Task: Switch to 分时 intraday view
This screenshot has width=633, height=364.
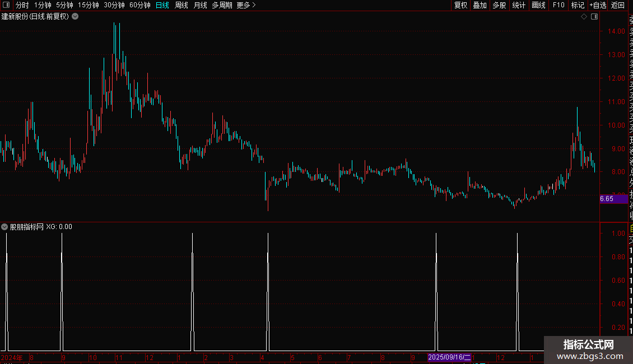Action: coord(22,5)
